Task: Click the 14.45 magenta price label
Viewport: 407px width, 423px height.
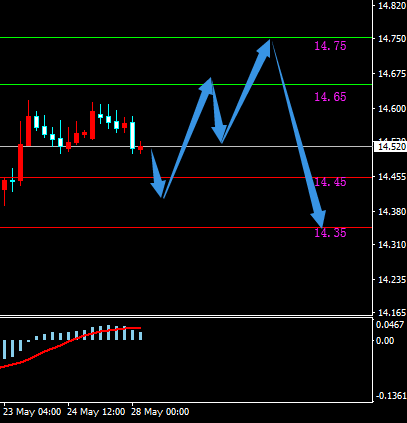Action: tap(330, 182)
